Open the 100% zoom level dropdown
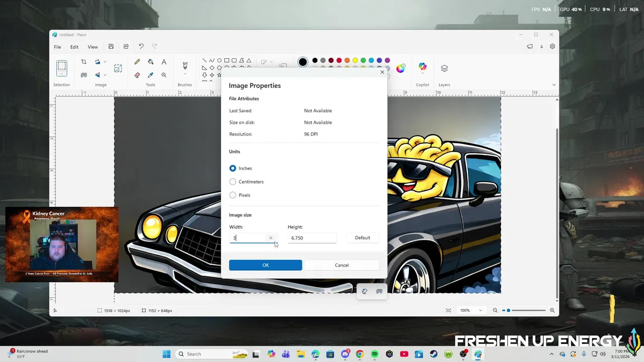 (472, 311)
